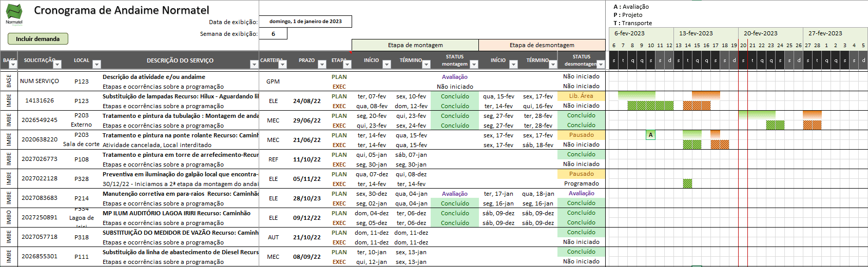Open the STATUS desmontagem filter dropdown
This screenshot has width=868, height=267.
click(601, 64)
